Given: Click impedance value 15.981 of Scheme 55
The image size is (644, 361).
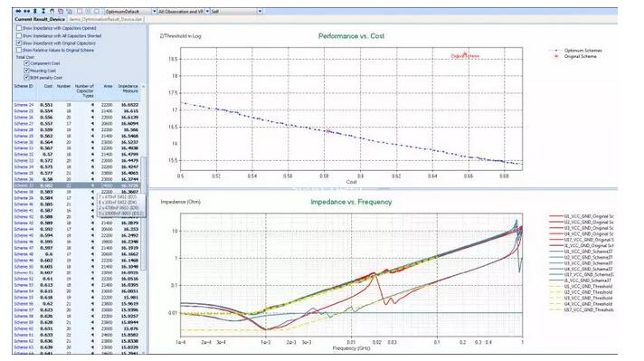Looking at the screenshot, I should 130,298.
